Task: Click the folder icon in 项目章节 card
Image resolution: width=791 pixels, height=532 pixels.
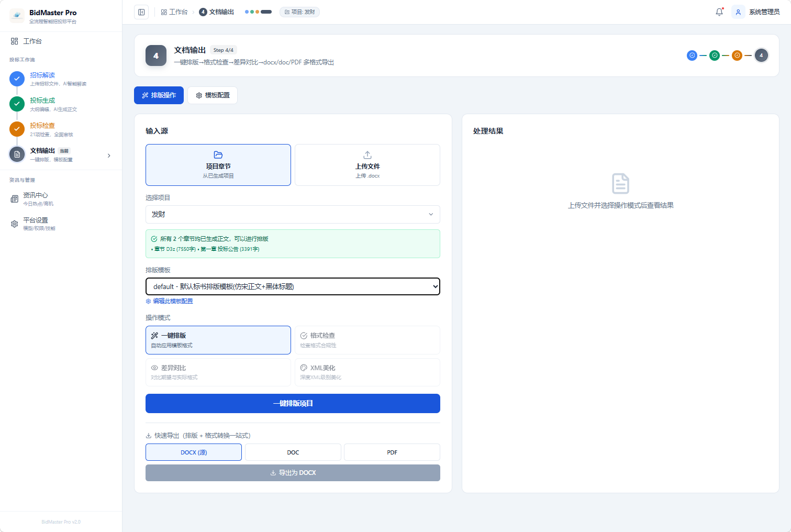Action: tap(218, 155)
